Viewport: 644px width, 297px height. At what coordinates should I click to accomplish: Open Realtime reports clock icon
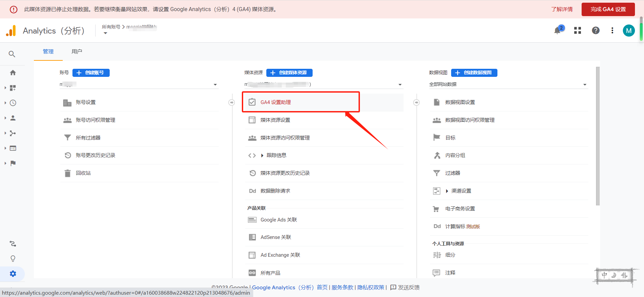click(13, 103)
